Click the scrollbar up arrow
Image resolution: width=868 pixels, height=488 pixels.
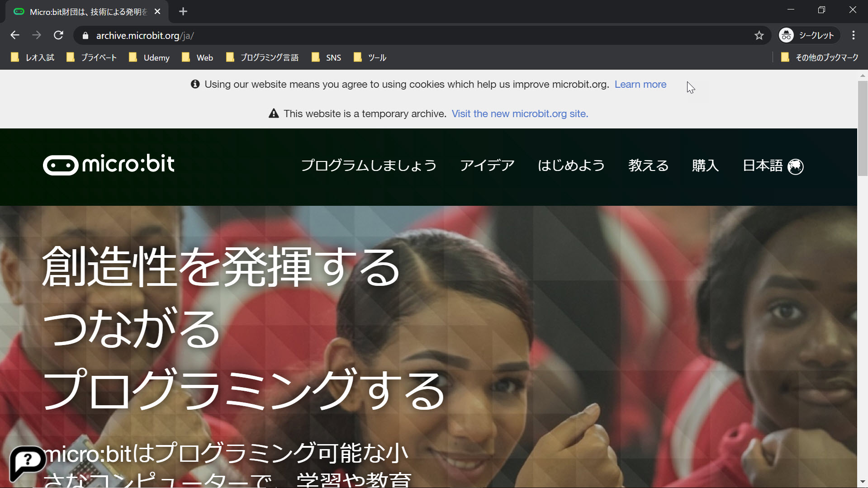click(x=863, y=76)
